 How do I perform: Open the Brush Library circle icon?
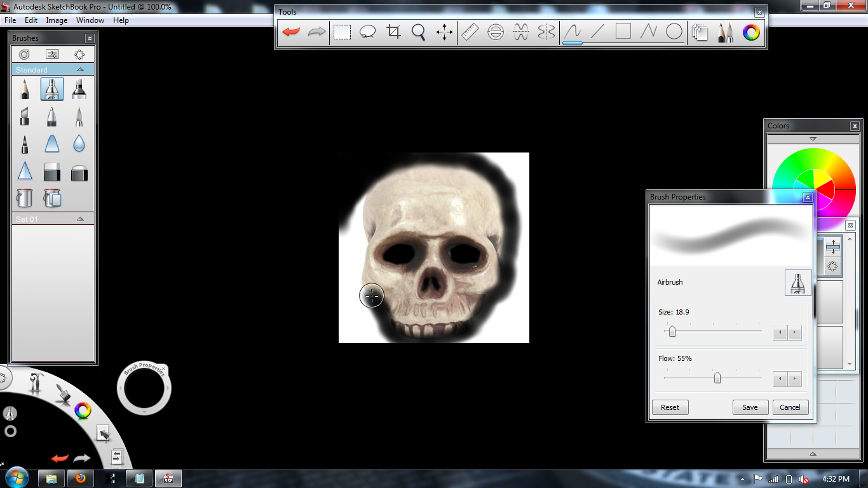(24, 55)
